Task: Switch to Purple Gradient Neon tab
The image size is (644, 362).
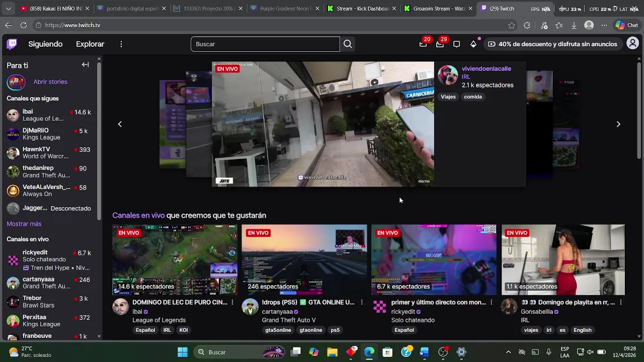Action: (x=284, y=9)
